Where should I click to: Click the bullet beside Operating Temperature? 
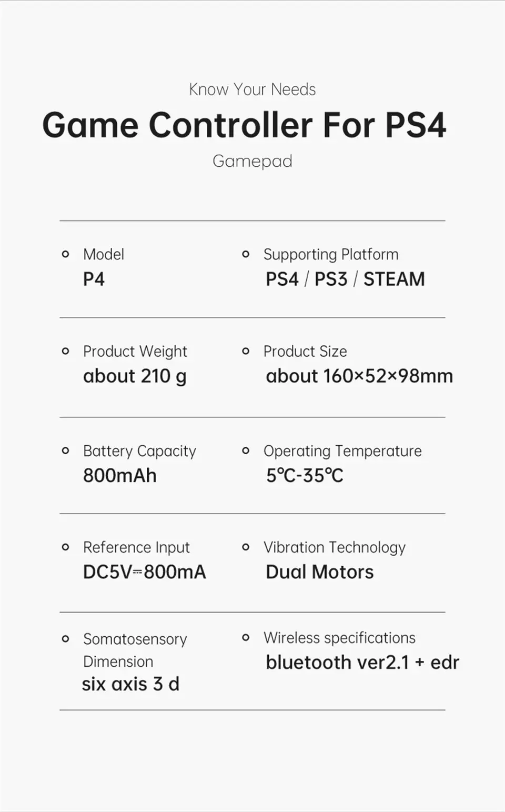(x=246, y=450)
